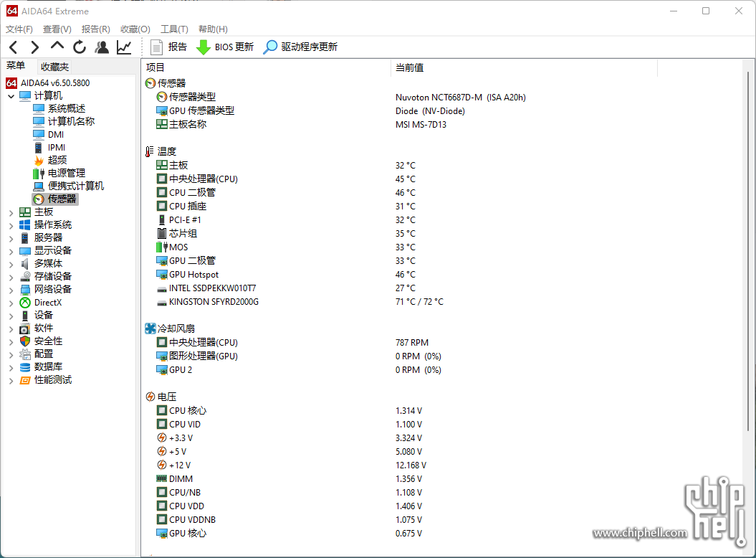This screenshot has width=756, height=558.
Task: Click the DIMM memory row icon
Action: [162, 479]
